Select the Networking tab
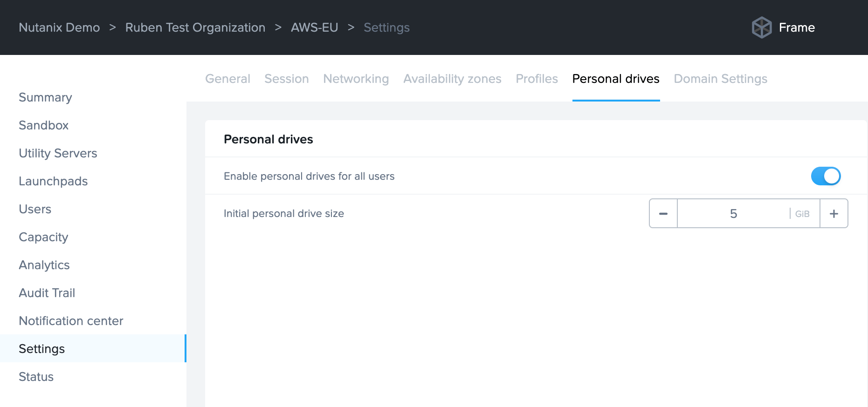The height and width of the screenshot is (407, 868). [356, 79]
